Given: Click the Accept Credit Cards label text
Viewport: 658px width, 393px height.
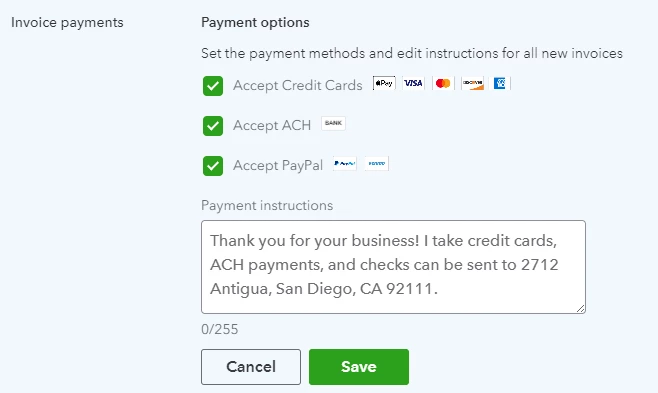Looking at the screenshot, I should 298,86.
